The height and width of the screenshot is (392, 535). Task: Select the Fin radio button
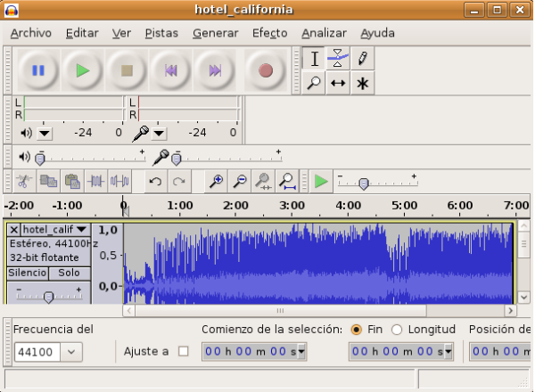click(357, 329)
